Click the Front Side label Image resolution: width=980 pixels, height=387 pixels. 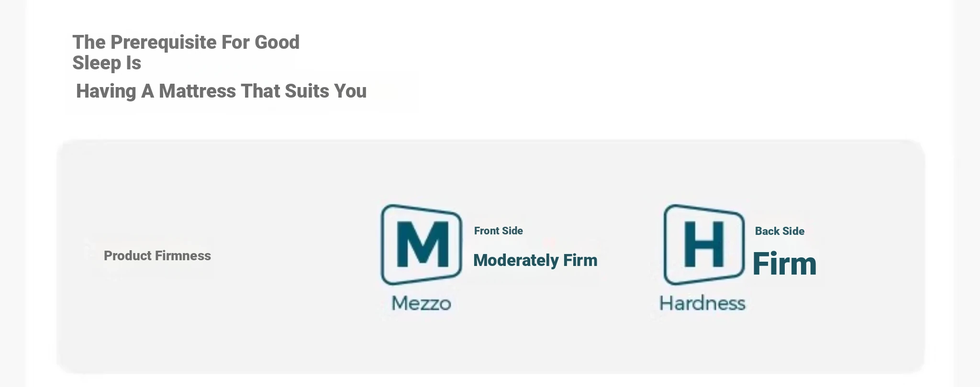click(x=498, y=231)
